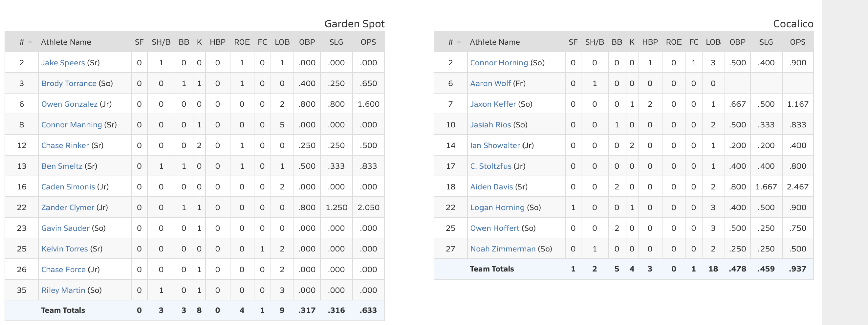
Task: Click Noah Zimmerman's name link
Action: click(502, 249)
